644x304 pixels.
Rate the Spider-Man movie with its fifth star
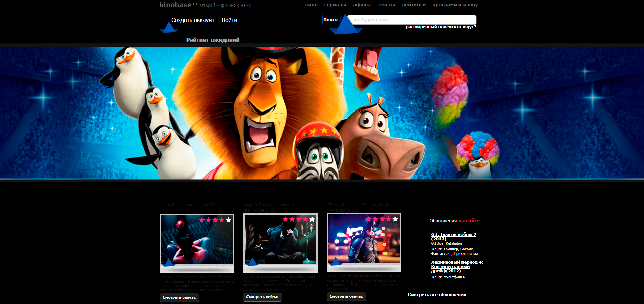tap(228, 220)
